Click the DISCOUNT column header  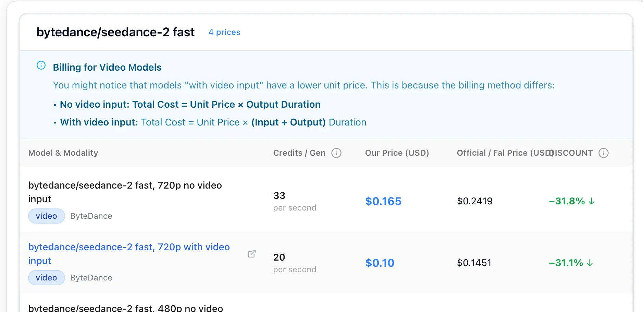coord(572,153)
